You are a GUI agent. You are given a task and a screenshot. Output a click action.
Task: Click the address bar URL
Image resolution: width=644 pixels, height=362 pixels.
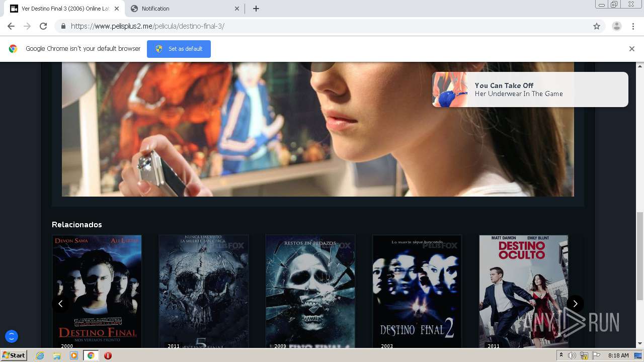147,26
